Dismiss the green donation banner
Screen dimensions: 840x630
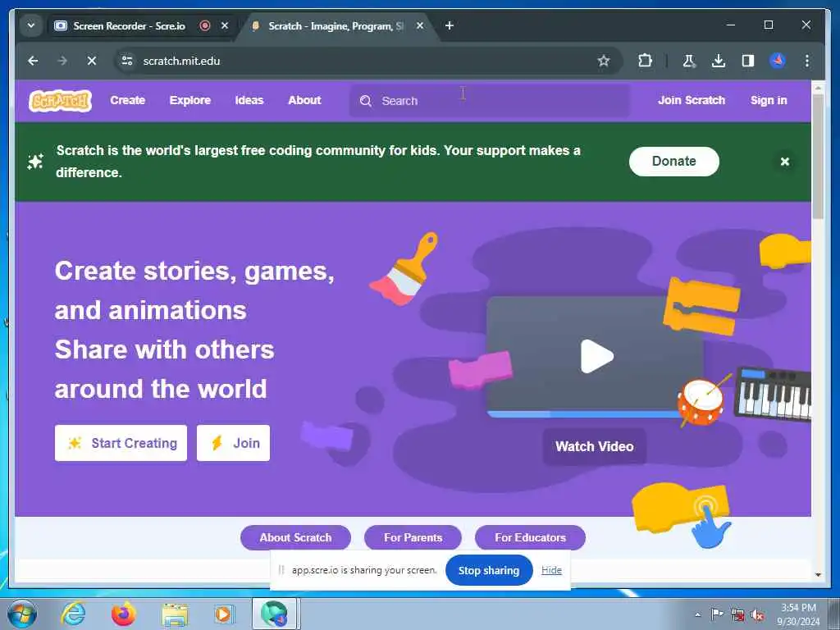[x=784, y=162]
